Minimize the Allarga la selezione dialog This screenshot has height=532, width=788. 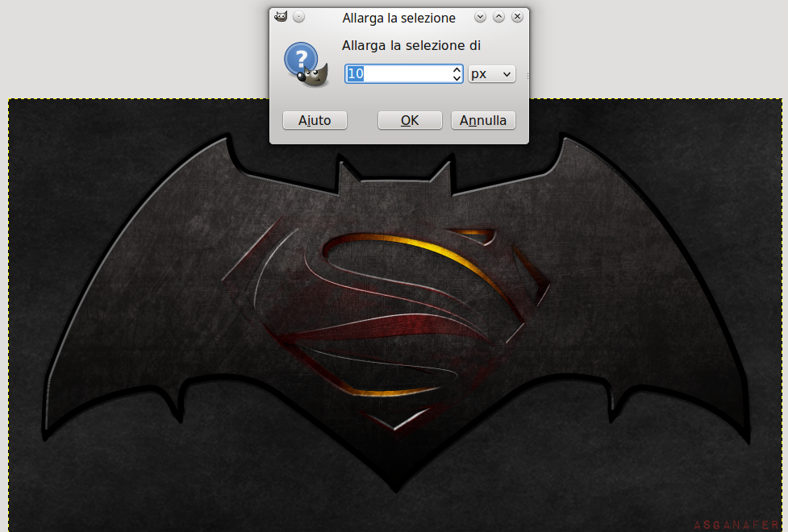pyautogui.click(x=480, y=17)
